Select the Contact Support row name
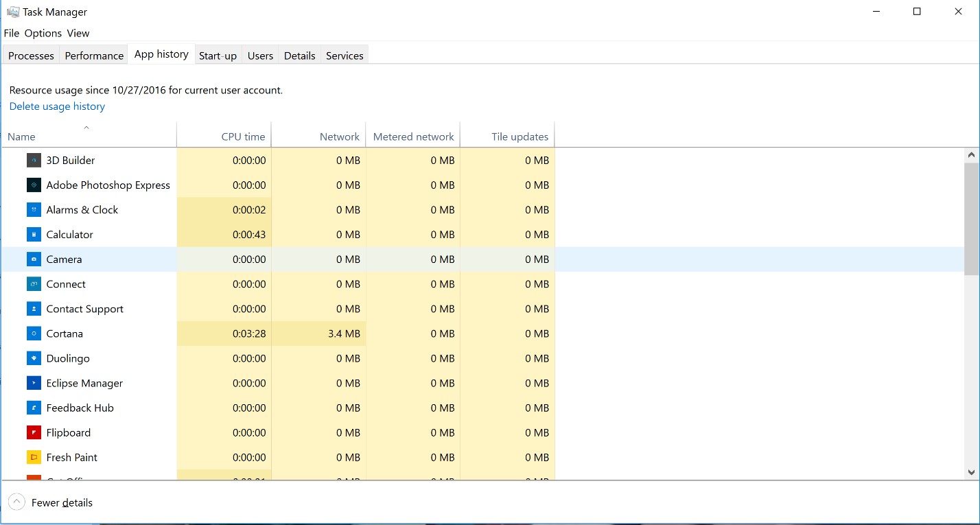The width and height of the screenshot is (980, 525). (x=85, y=308)
